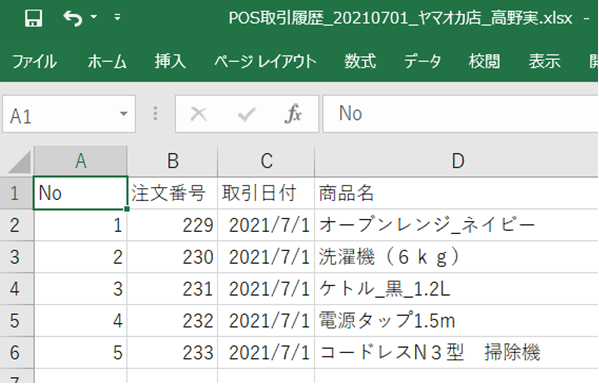
Task: Open the 数式 ribbon tab
Action: click(360, 61)
